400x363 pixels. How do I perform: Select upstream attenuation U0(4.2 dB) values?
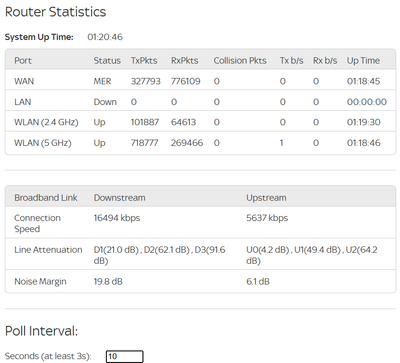312,255
